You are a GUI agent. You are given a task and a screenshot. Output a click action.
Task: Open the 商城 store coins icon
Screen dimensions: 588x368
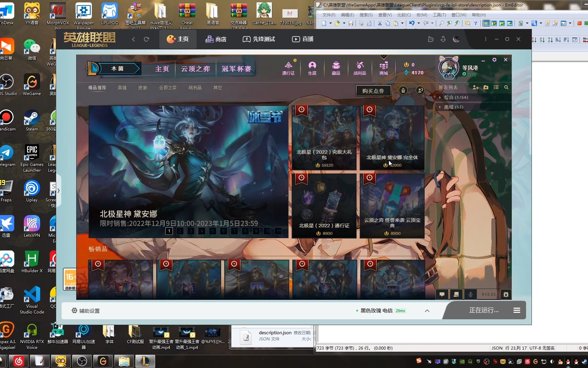pos(383,68)
